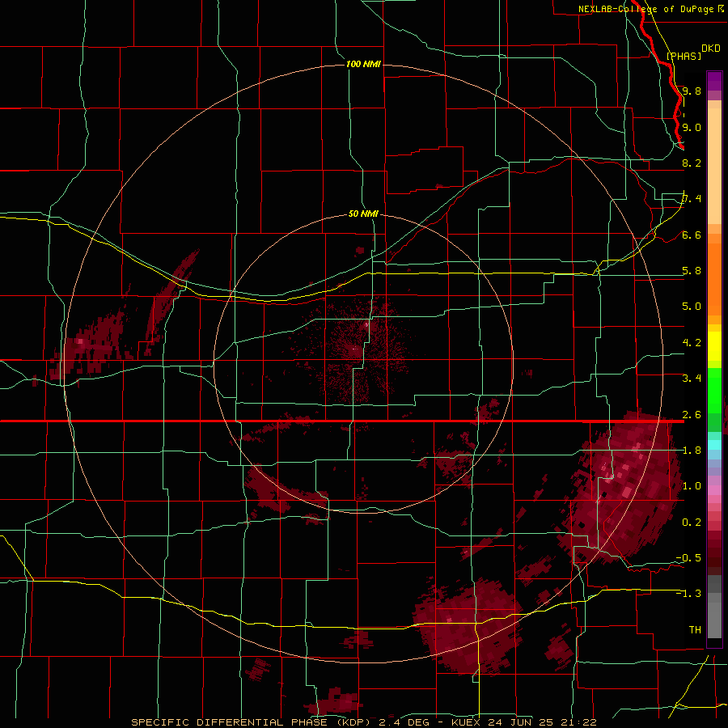The image size is (728, 728).
Task: Click the 6.6 value on the color scale
Action: [692, 235]
